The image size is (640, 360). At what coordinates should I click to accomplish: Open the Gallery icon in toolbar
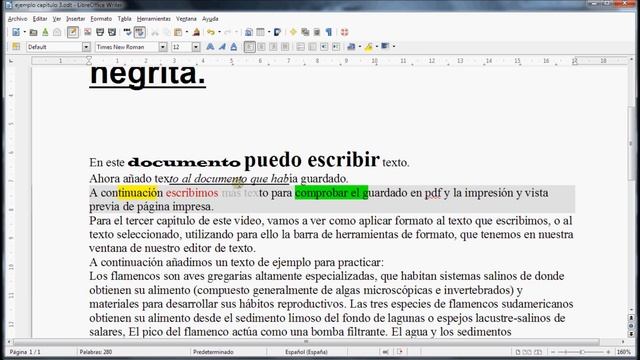[x=305, y=32]
